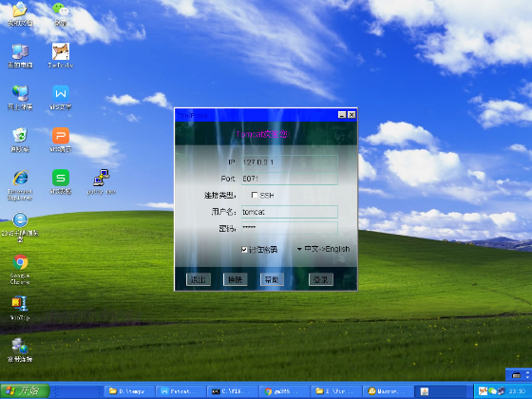Open the 中文->English language dropdown
Viewport: 532px width, 399px height.
[323, 249]
